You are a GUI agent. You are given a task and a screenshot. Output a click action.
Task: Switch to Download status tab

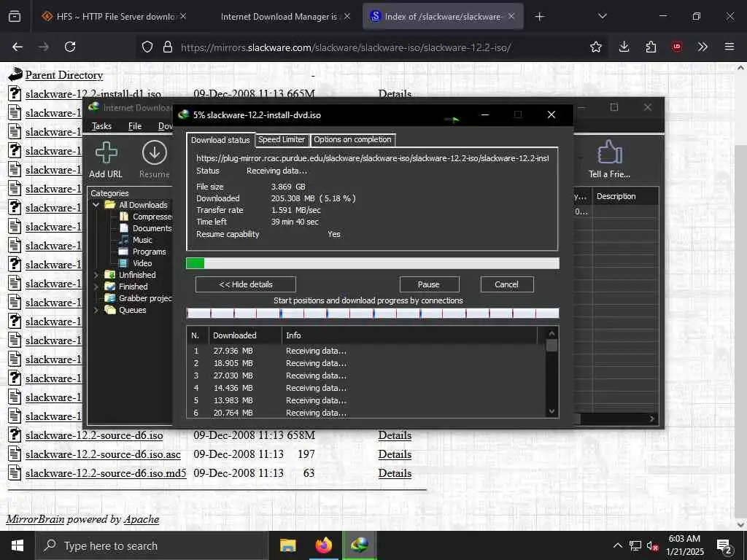pos(220,139)
